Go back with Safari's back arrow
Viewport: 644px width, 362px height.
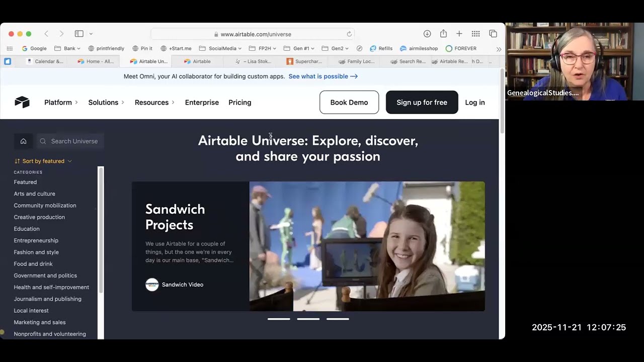(x=46, y=34)
